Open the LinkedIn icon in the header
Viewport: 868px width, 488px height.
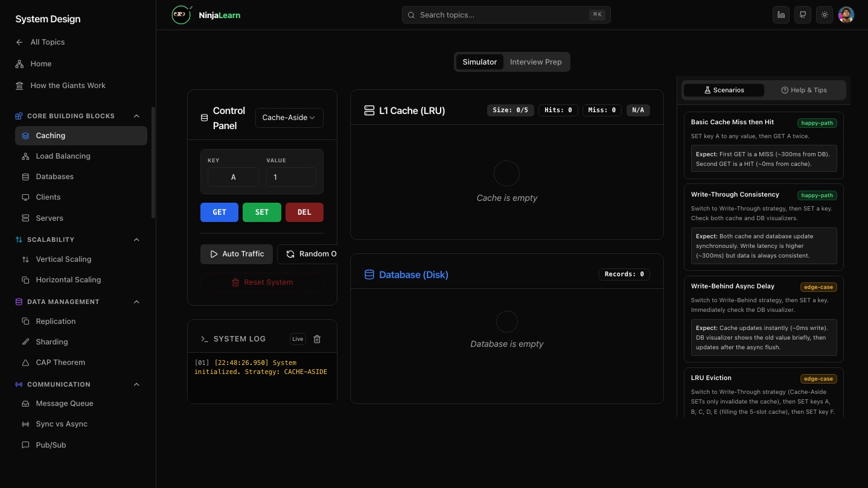pyautogui.click(x=782, y=15)
